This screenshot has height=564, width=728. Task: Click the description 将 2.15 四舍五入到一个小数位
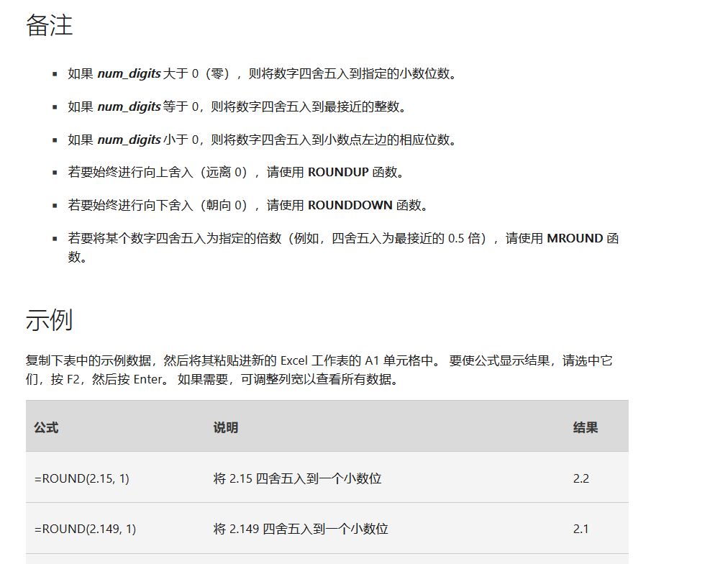[297, 478]
